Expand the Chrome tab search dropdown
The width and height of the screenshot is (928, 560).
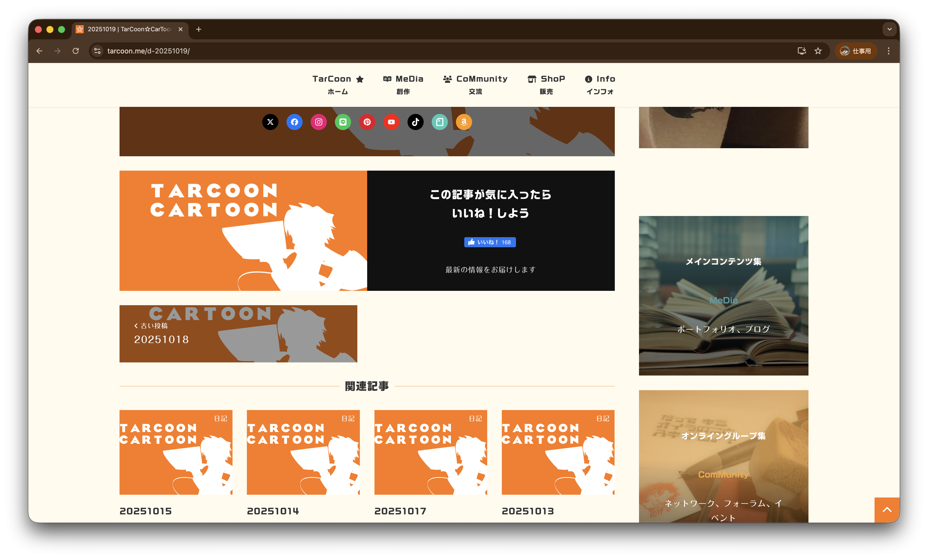tap(889, 29)
